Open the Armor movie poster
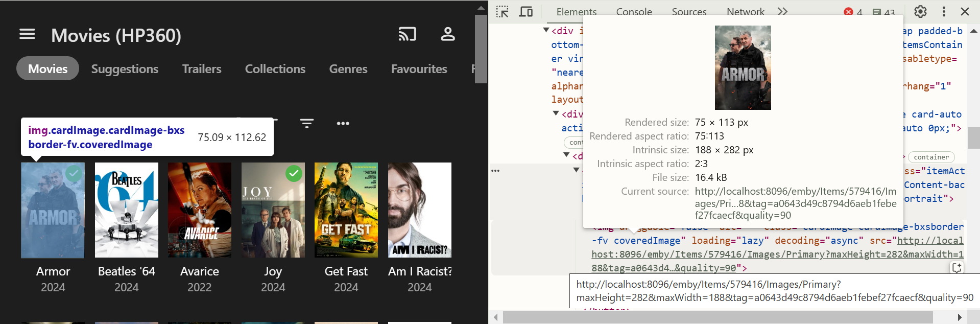Viewport: 980px width, 324px height. click(53, 210)
